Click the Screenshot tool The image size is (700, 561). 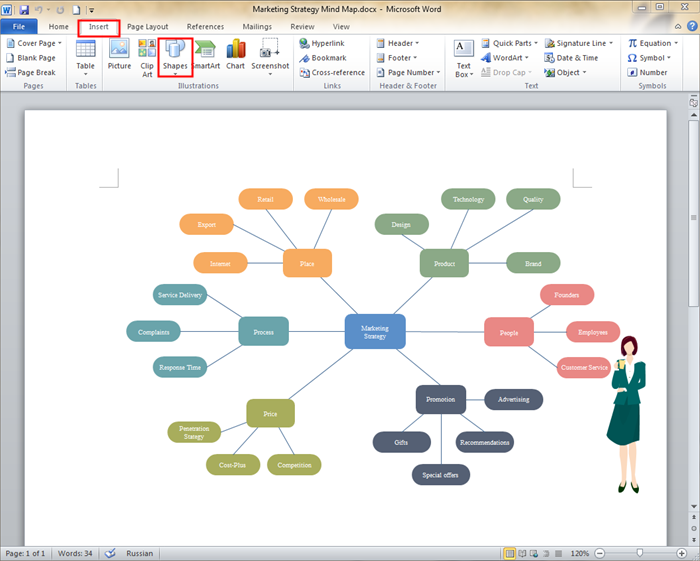pos(270,55)
